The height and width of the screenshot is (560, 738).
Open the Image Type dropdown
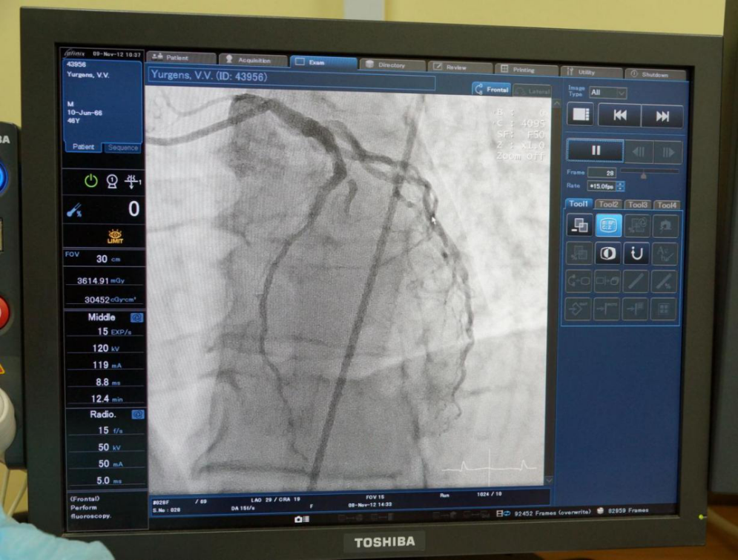[x=607, y=93]
